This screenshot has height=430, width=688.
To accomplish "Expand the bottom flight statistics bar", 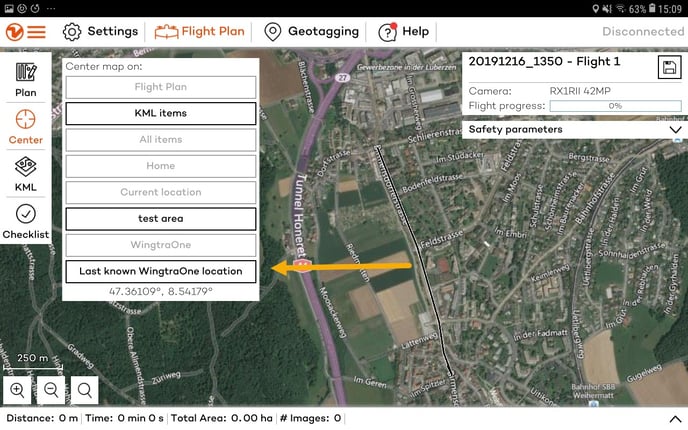I will point(675,418).
